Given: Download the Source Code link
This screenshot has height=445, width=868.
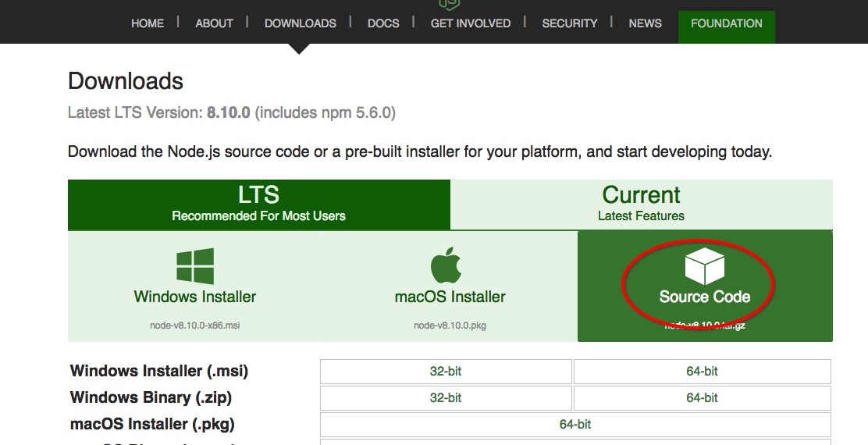Looking at the screenshot, I should 705,287.
